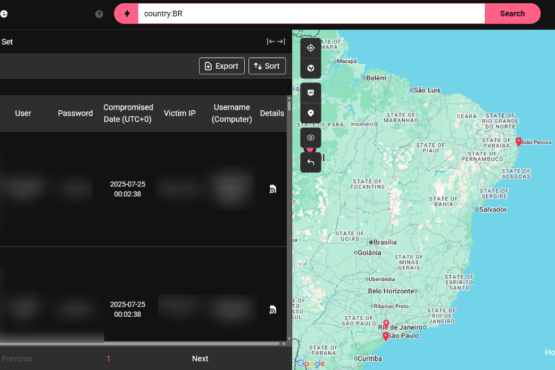Click the country:BR search field
The width and height of the screenshot is (555, 370).
point(311,14)
